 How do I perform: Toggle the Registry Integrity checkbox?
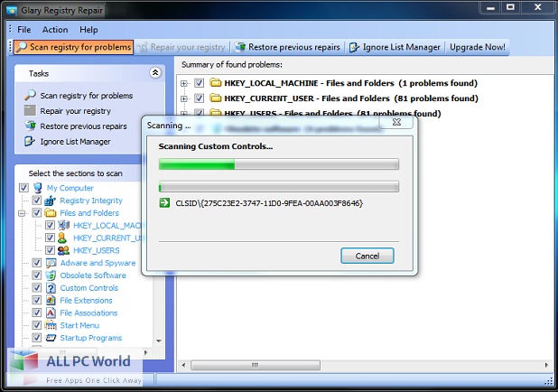click(x=37, y=201)
